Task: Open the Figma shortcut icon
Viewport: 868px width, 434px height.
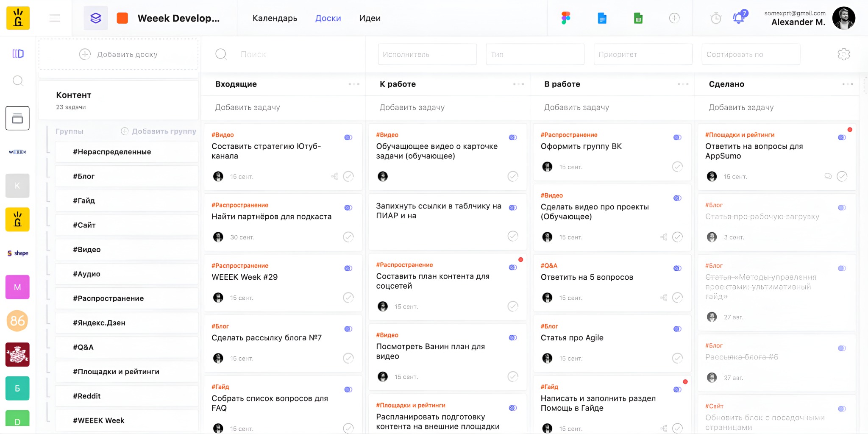Action: pos(566,18)
